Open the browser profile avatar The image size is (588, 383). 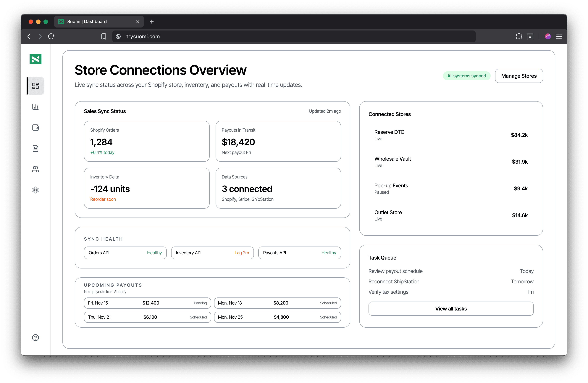[547, 37]
